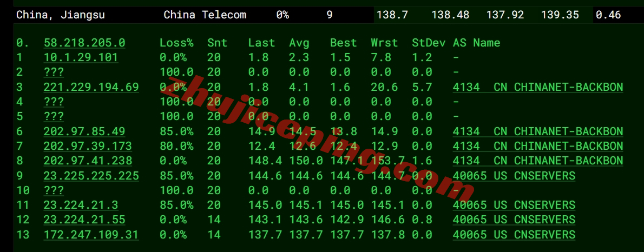Select the 138.7 latency value cell
The width and height of the screenshot is (644, 252).
[392, 15]
